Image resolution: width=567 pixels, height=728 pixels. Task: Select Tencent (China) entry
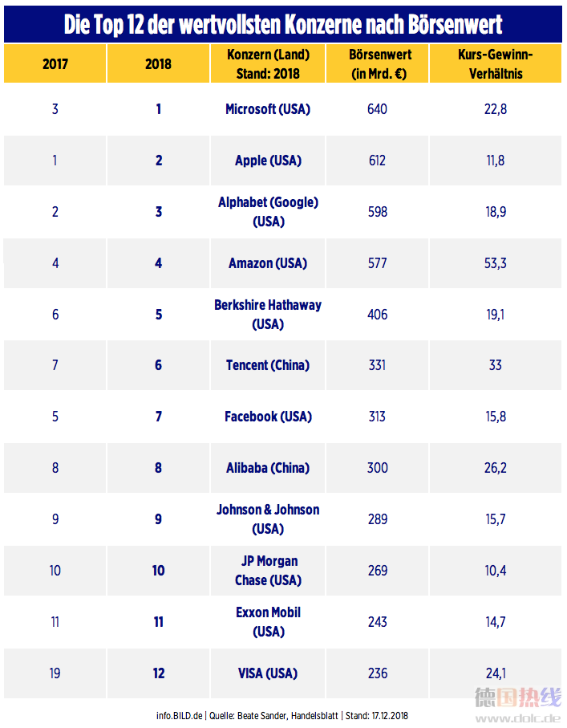268,365
